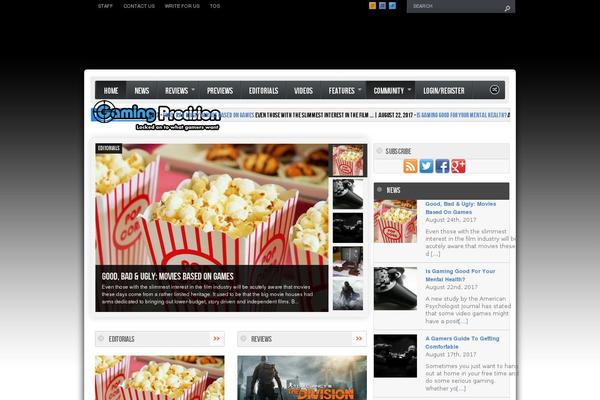The height and width of the screenshot is (400, 600).
Task: Expand the Features menu dropdown arrow
Action: pos(360,90)
